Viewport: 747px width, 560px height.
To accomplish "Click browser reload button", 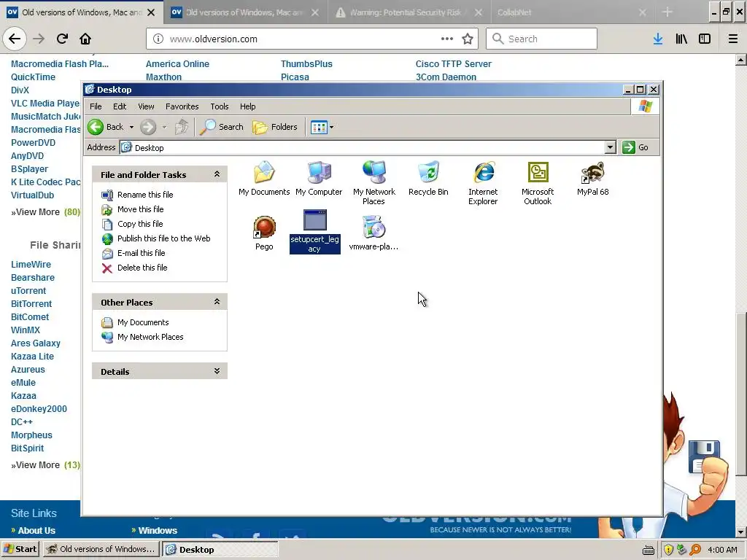I will (62, 39).
